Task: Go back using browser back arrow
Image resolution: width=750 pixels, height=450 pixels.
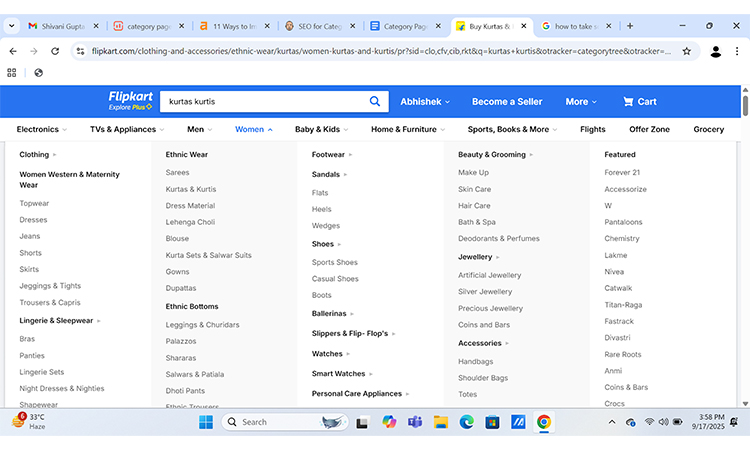Action: (x=13, y=51)
